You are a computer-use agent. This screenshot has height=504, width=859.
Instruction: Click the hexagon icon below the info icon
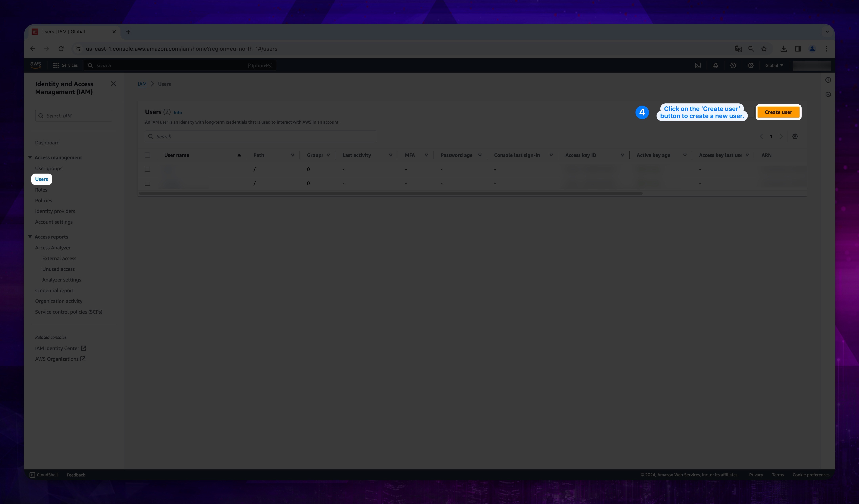click(x=828, y=94)
